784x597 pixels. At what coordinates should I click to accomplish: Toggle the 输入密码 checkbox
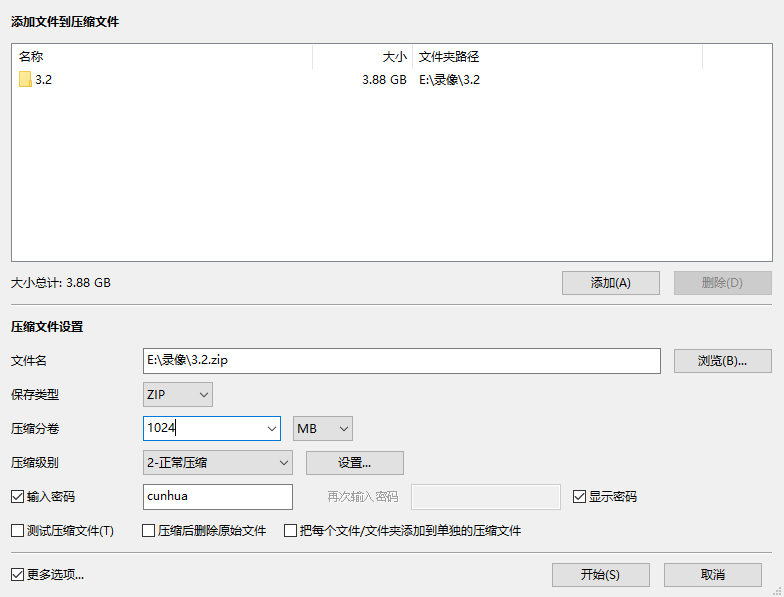pos(17,496)
